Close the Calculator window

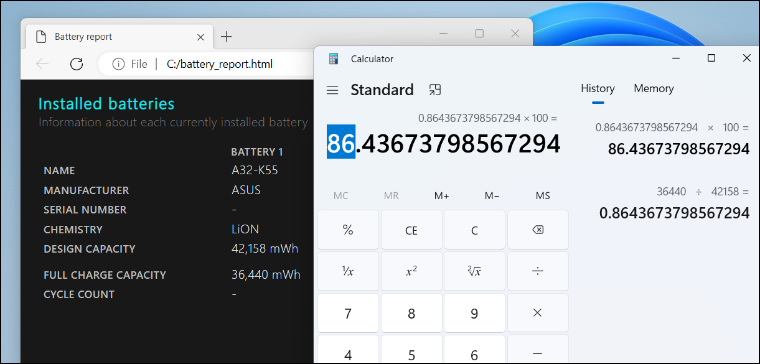[x=746, y=59]
